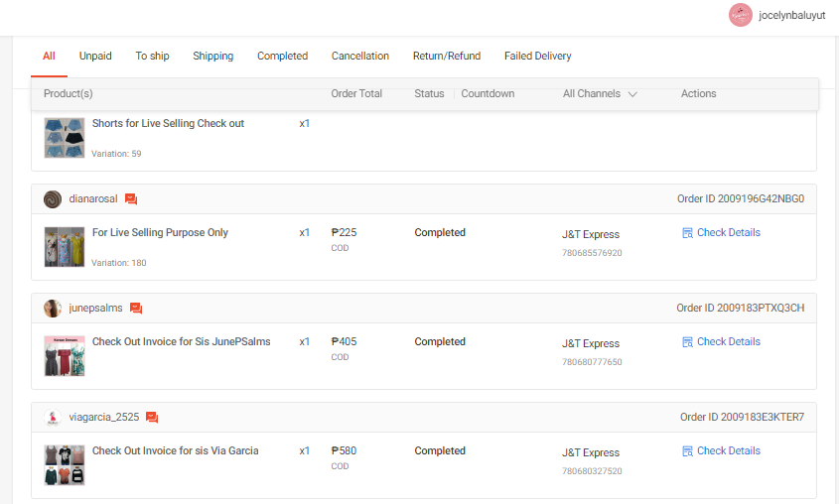Click chat icon next to junepsalms

136,309
